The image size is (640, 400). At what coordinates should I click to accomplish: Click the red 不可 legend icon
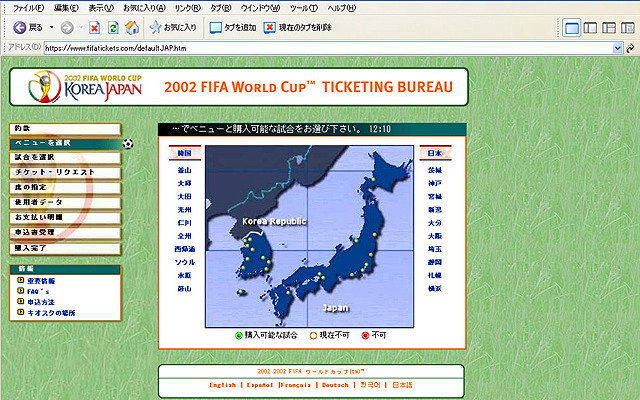[365, 336]
